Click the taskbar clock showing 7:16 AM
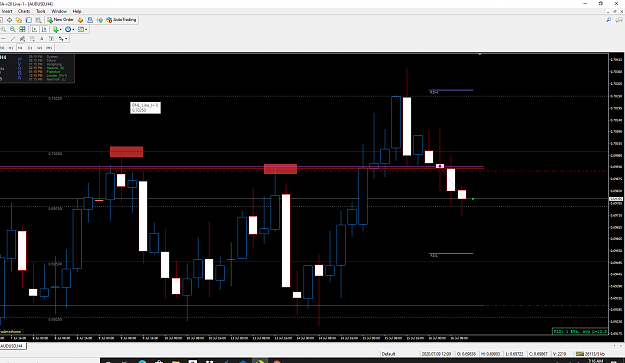This screenshot has width=625, height=363. coord(595,361)
